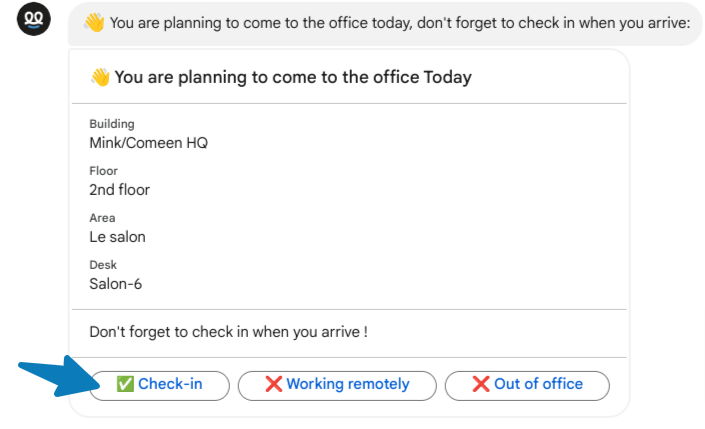Click the Le salon area value
Image resolution: width=705 pixels, height=429 pixels.
pyautogui.click(x=117, y=237)
